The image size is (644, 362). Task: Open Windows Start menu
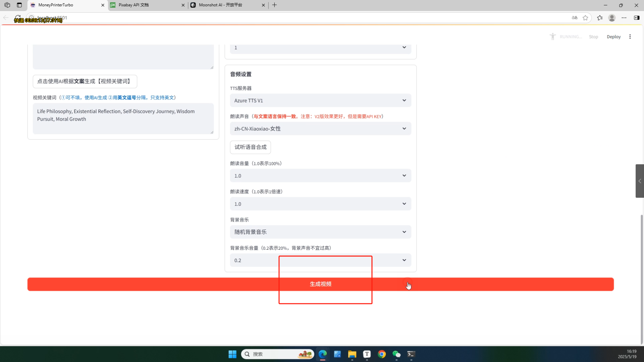(x=232, y=354)
